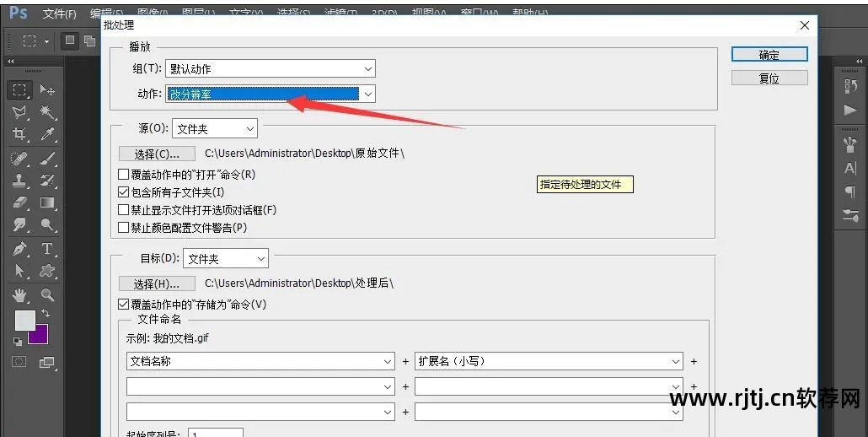Open the bottom-left empty file naming dropdown
868x437 pixels.
260,412
